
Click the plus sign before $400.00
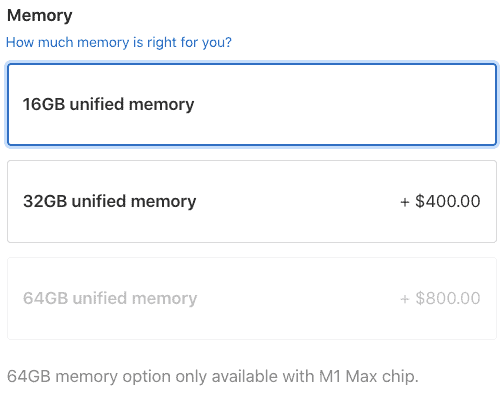tap(405, 202)
